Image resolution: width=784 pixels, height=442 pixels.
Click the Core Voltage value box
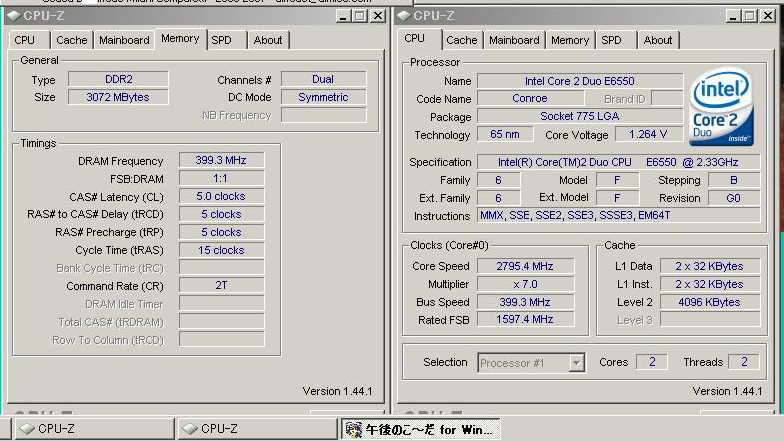pos(641,135)
